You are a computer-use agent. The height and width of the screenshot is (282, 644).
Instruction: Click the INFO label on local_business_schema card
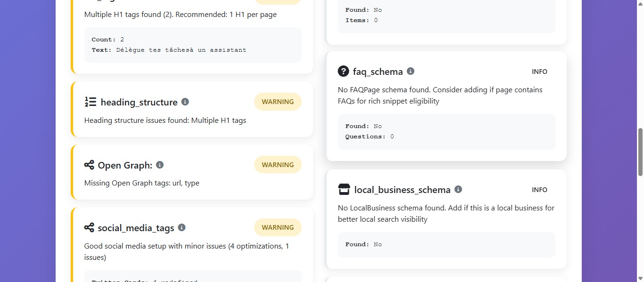(x=539, y=189)
